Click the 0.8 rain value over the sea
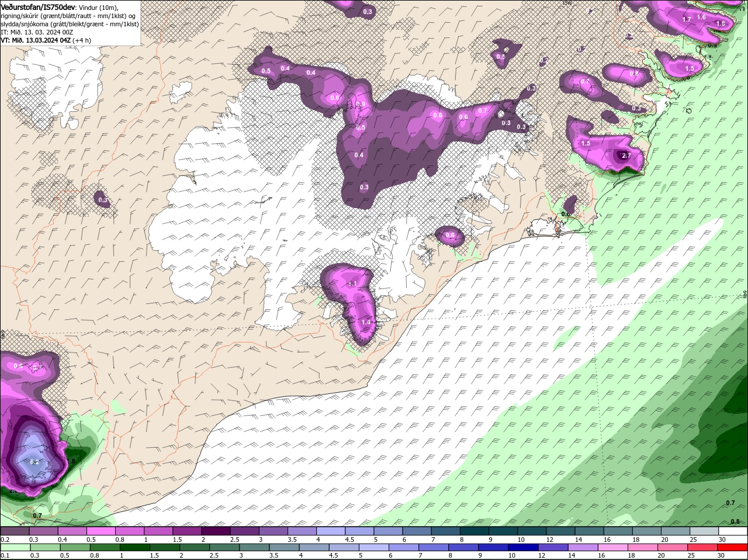Image resolution: width=748 pixels, height=560 pixels. (735, 521)
